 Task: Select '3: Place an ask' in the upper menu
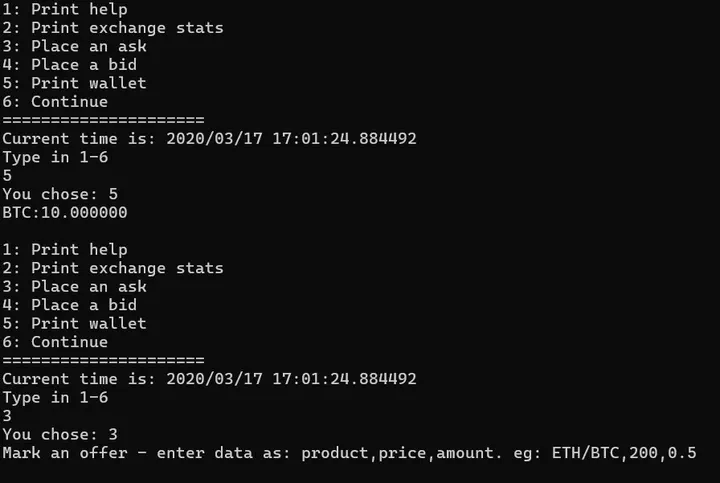click(75, 46)
